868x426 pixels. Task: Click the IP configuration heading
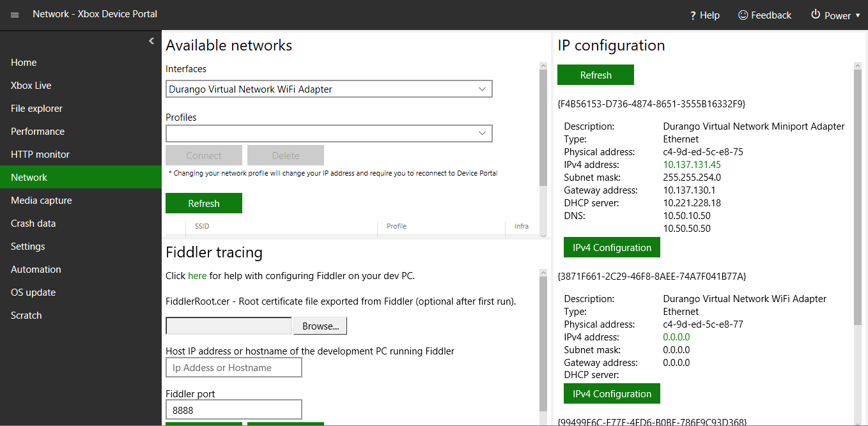[611, 45]
